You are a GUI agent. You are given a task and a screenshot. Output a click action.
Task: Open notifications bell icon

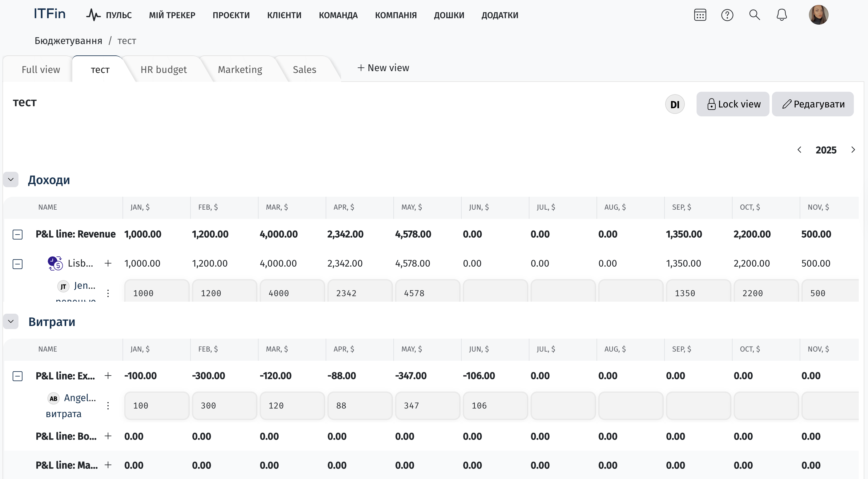point(782,15)
